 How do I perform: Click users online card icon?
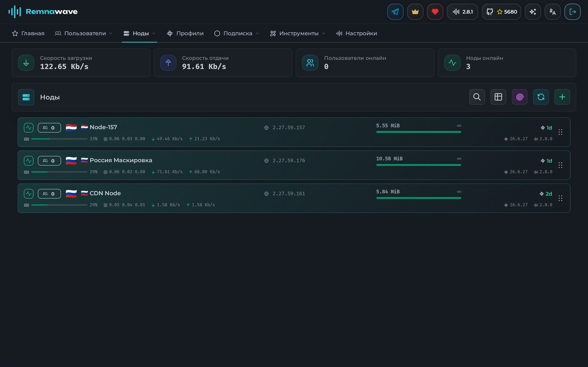(310, 63)
